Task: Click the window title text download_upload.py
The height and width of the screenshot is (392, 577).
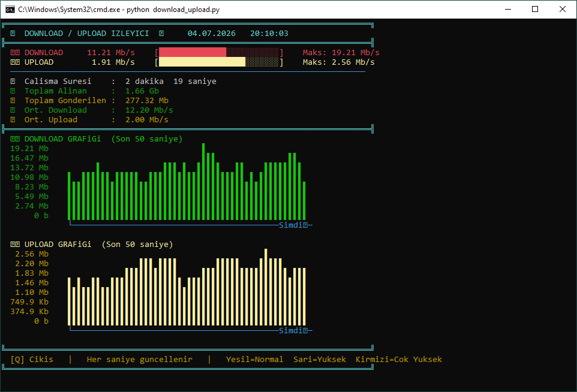Action: click(x=186, y=10)
